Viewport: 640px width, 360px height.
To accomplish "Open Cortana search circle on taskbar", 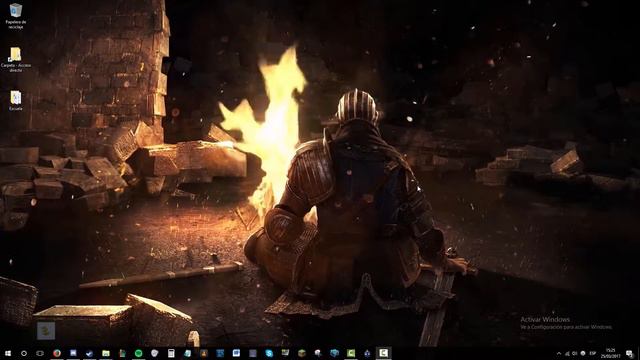I will pos(24,353).
